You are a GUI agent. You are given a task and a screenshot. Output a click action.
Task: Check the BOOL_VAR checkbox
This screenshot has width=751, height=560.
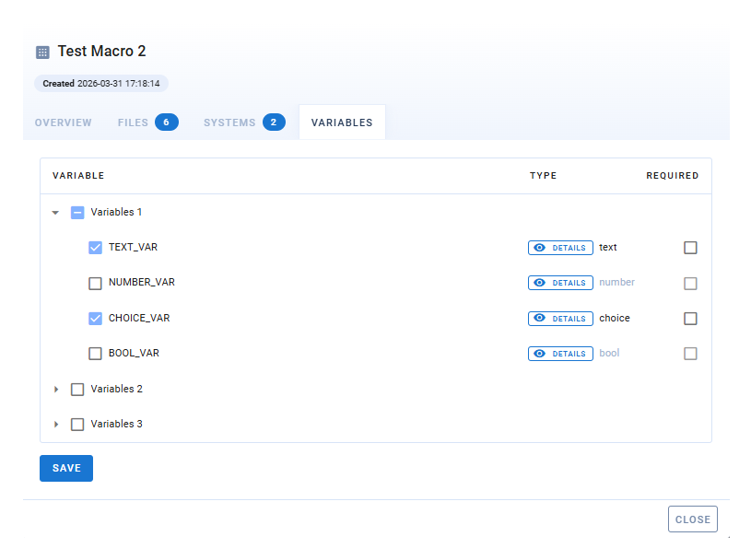[95, 354]
